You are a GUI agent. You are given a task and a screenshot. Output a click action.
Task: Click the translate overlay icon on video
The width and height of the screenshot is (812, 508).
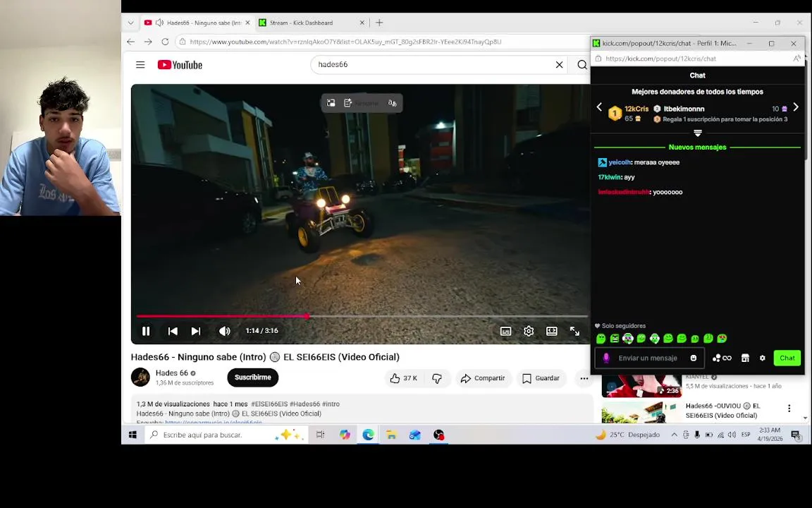(x=392, y=103)
